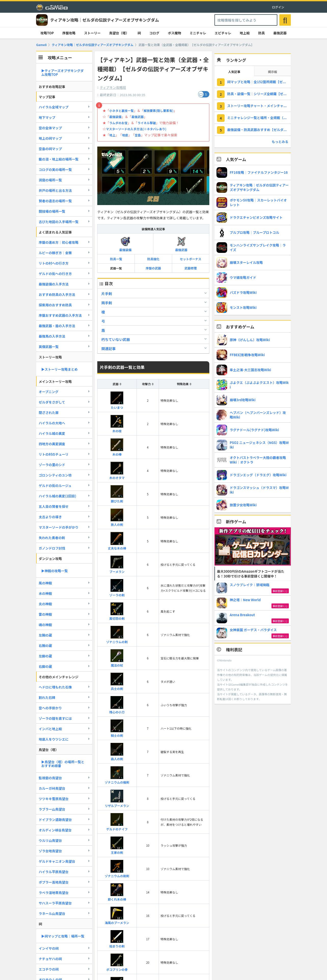
Task: Sort the table by 特殊効果 column
Action: tap(184, 384)
